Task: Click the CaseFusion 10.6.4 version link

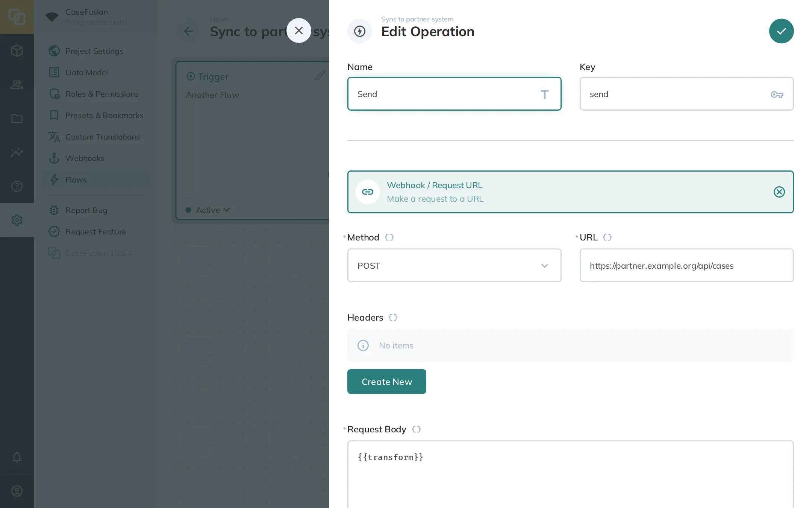Action: pos(96,253)
